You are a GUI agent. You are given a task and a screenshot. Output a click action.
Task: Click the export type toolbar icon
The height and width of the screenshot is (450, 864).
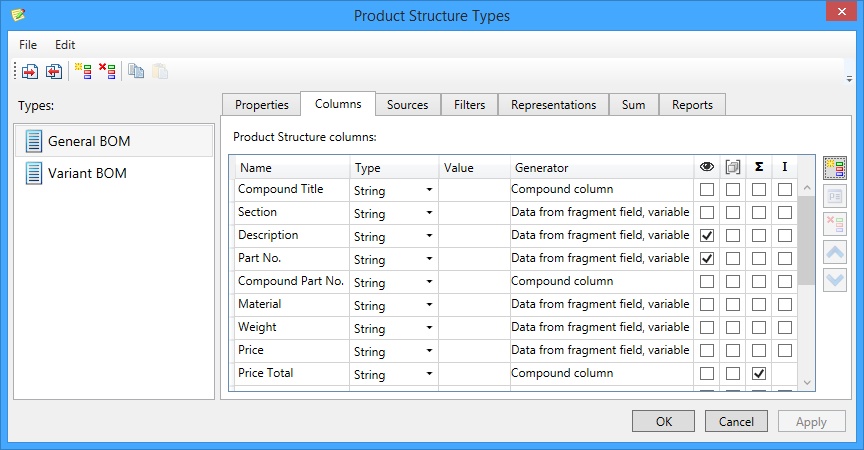(54, 71)
